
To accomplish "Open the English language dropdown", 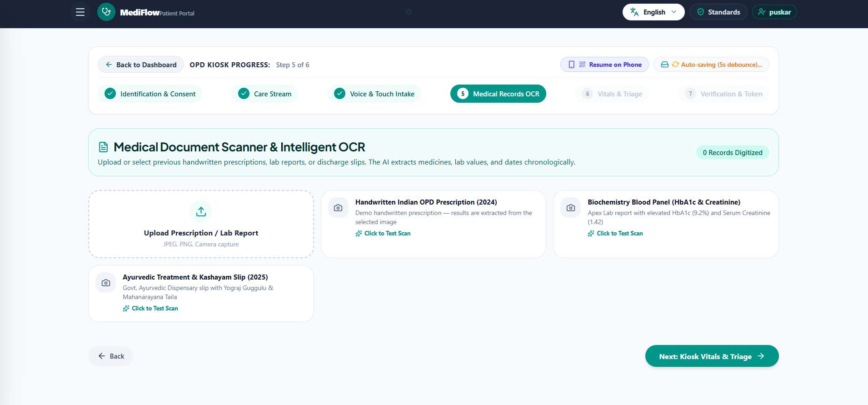I will pos(653,12).
